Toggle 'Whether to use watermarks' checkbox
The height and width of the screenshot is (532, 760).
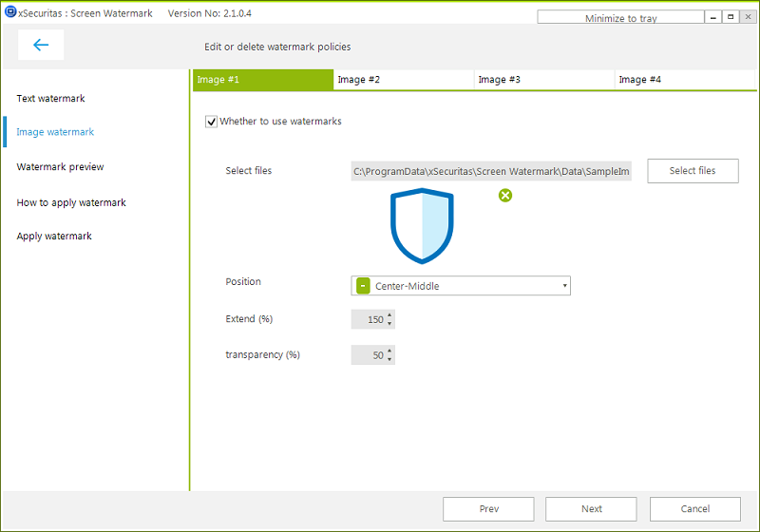pyautogui.click(x=211, y=122)
